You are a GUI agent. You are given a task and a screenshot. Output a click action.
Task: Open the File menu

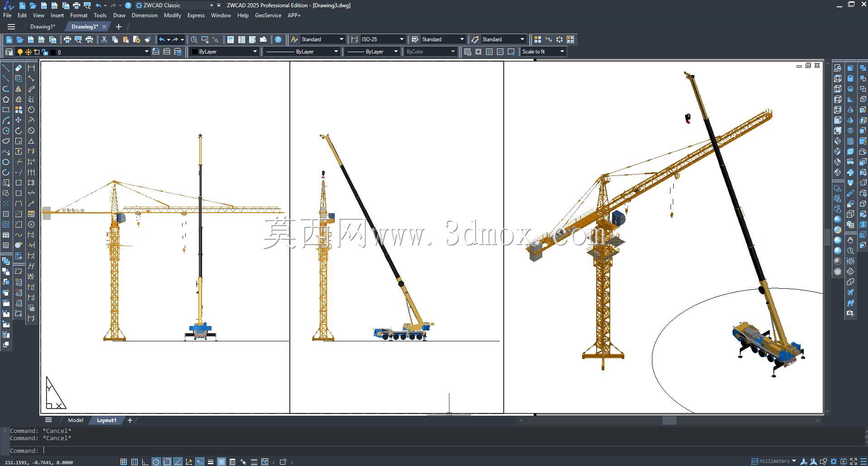point(7,15)
